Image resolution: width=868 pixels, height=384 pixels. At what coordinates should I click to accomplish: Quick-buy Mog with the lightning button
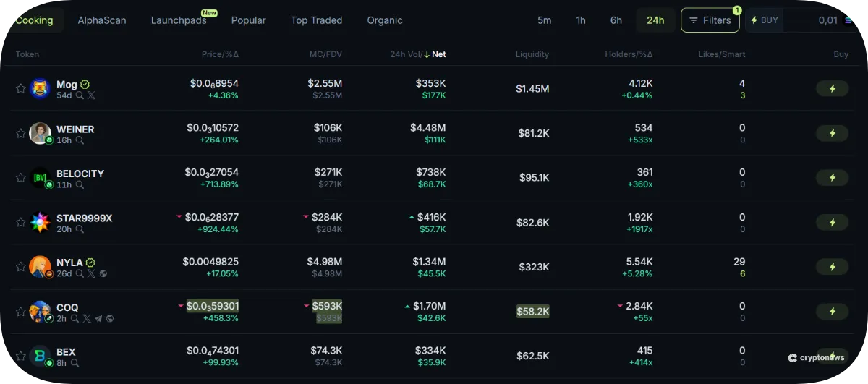tap(832, 88)
